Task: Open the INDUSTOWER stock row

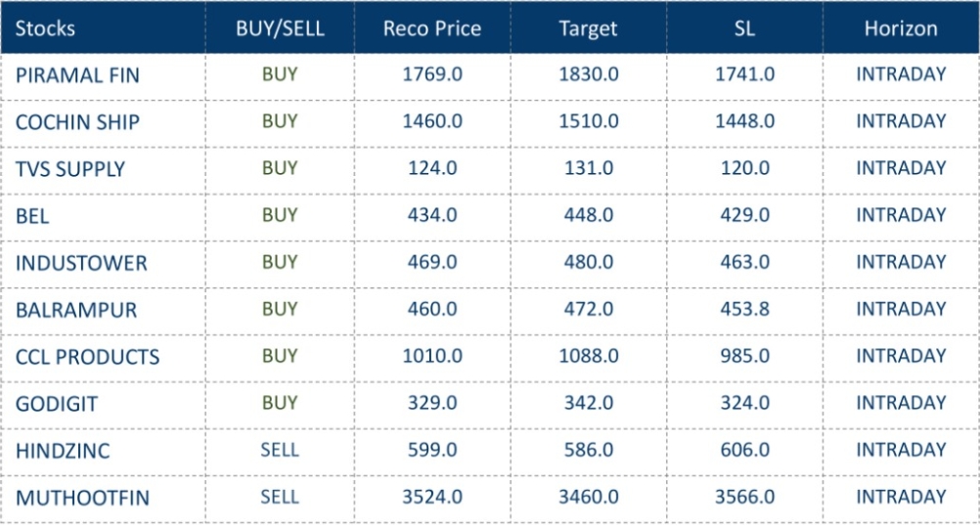Action: pos(81,263)
